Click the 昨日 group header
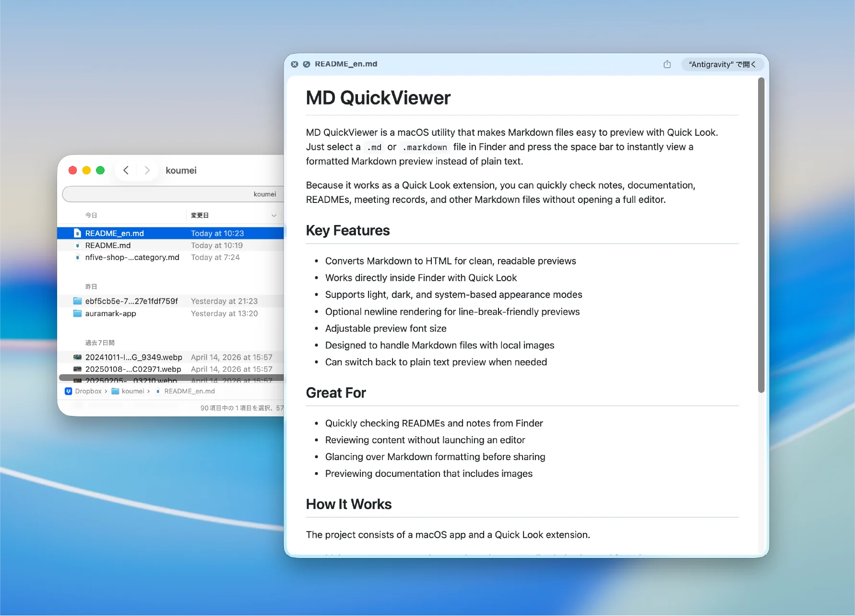The image size is (855, 616). pyautogui.click(x=91, y=286)
